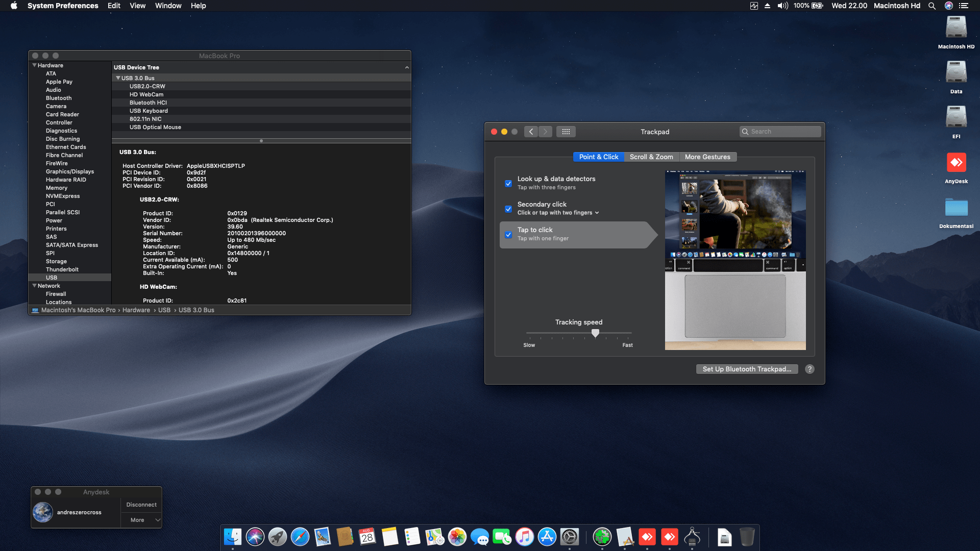Open the View menu
This screenshot has height=551, width=980.
point(137,6)
